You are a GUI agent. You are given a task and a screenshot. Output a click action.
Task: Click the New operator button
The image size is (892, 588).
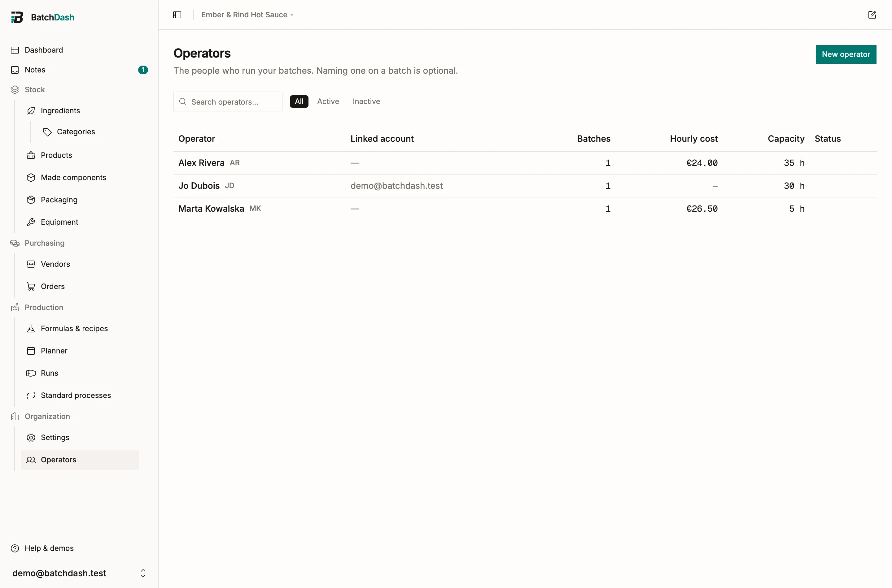tap(846, 54)
